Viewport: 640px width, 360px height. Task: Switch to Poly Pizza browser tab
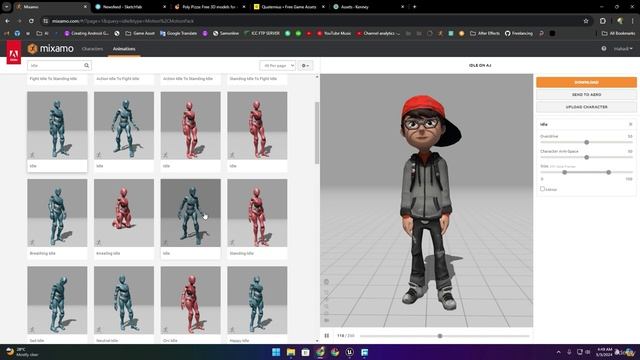(210, 7)
